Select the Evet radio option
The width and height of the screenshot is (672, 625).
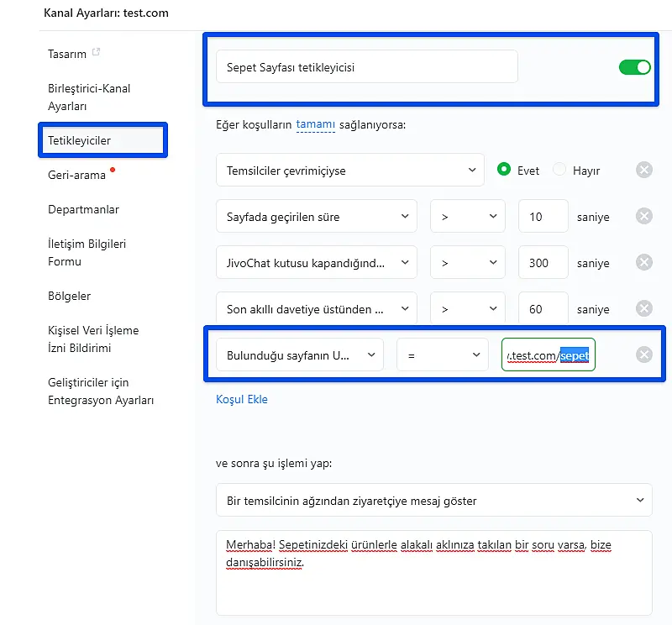click(x=504, y=170)
